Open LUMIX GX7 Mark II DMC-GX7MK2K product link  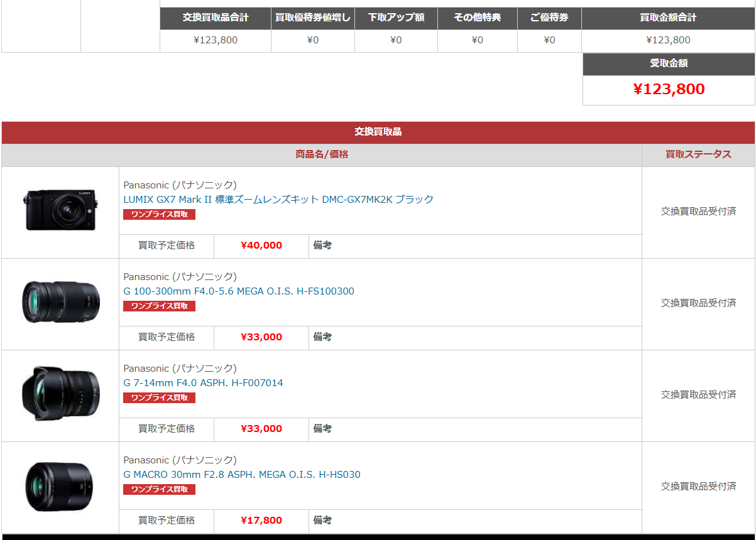[278, 199]
